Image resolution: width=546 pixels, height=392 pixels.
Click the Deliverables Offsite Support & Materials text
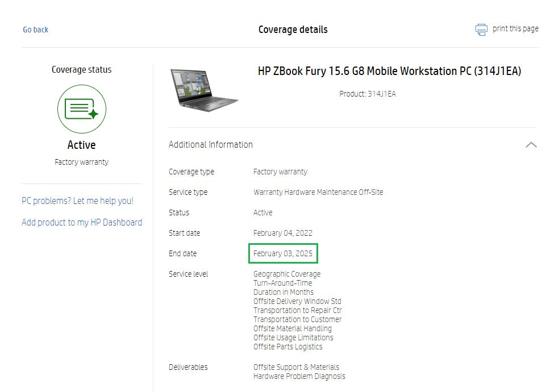[x=295, y=367]
